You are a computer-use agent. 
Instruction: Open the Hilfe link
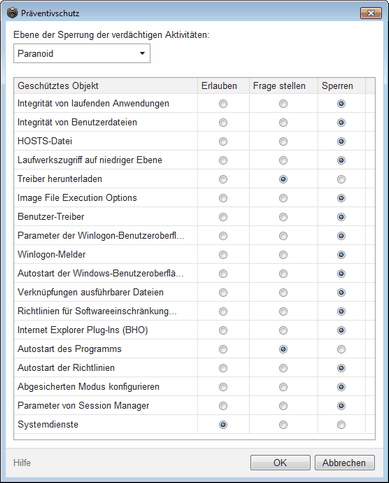[x=22, y=463]
